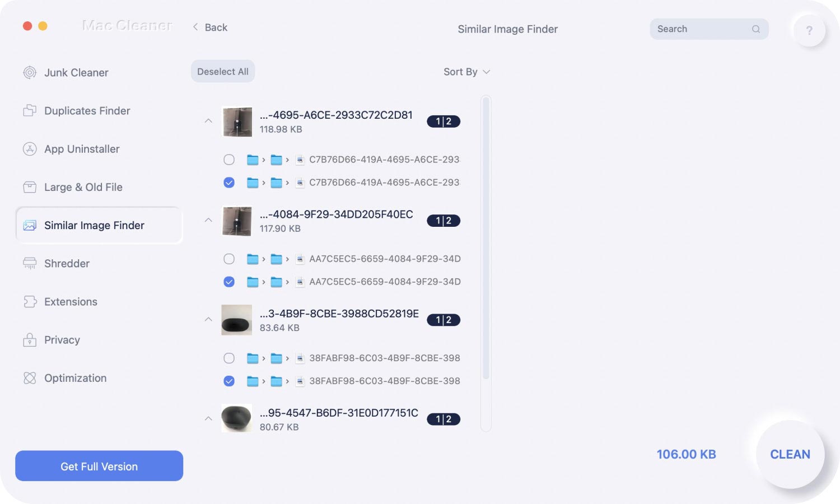Click the Get Full Version button

point(99,466)
